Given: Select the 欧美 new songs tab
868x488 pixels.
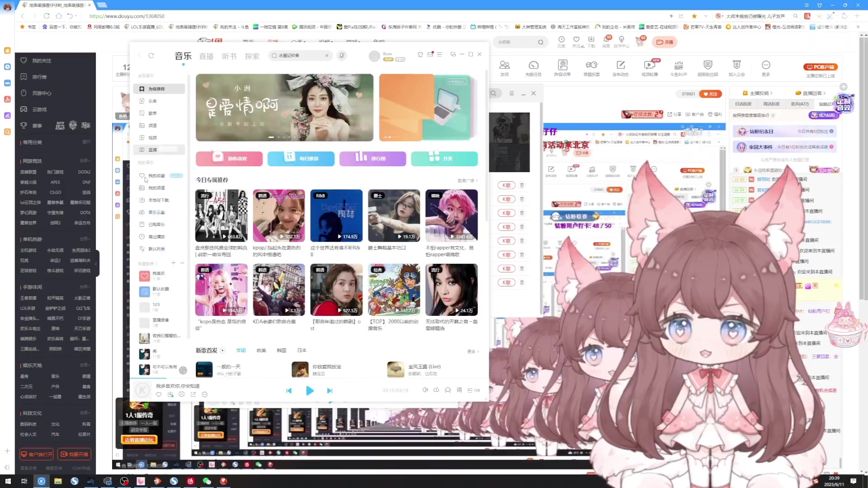Looking at the screenshot, I should pos(261,351).
